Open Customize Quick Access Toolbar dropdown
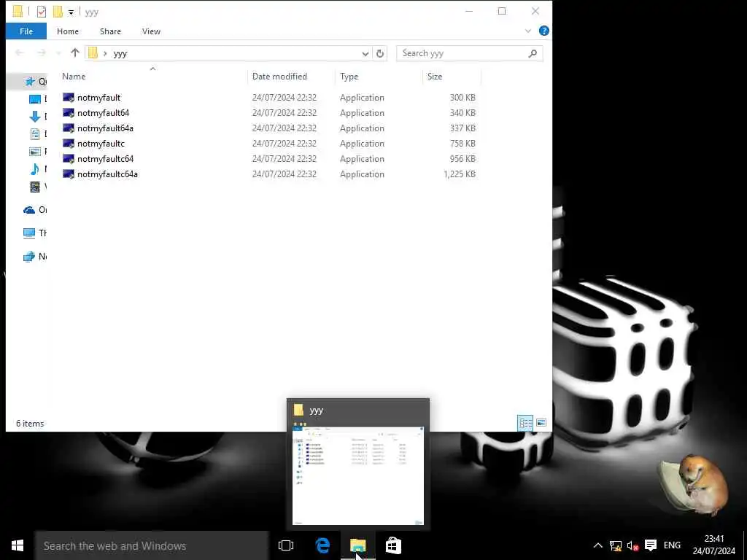Image resolution: width=747 pixels, height=560 pixels. (x=71, y=12)
